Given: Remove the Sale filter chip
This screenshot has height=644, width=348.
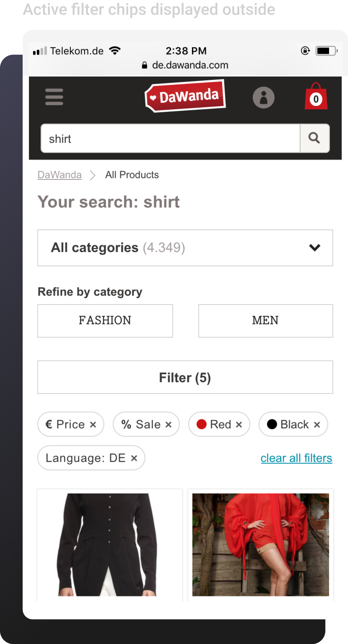Looking at the screenshot, I should 169,424.
